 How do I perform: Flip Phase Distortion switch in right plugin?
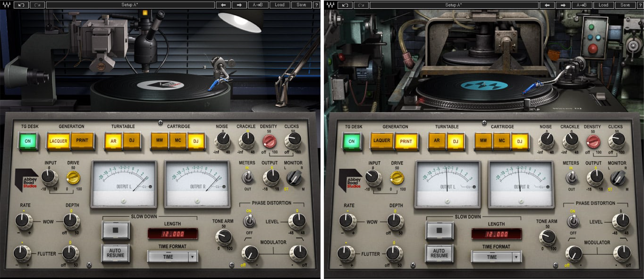point(573,221)
